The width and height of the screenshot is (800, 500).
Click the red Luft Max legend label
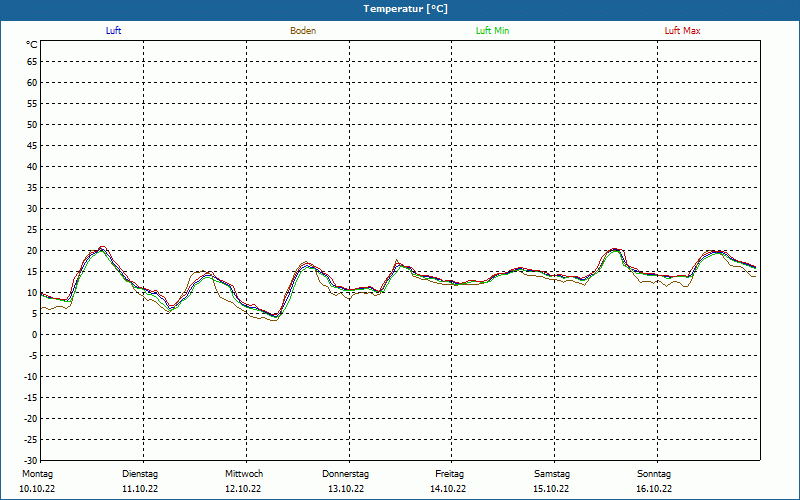(x=682, y=31)
